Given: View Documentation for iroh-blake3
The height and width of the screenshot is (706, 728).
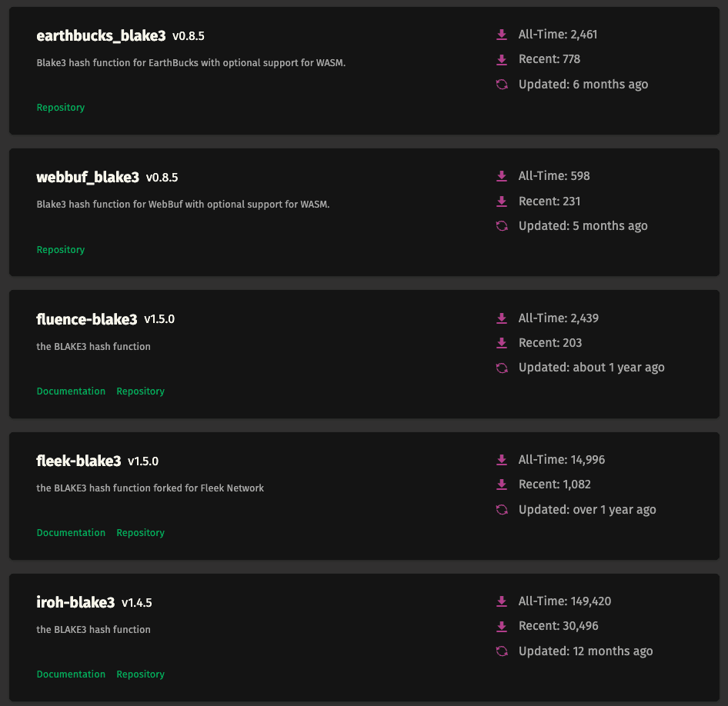Looking at the screenshot, I should (71, 674).
